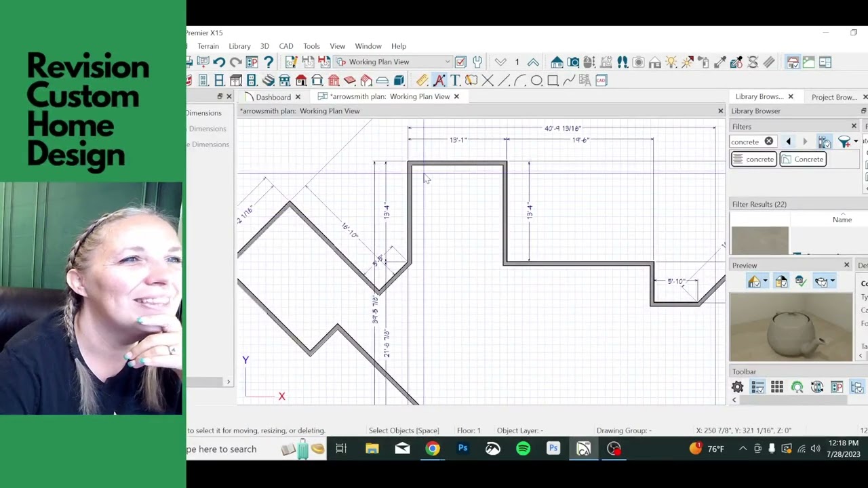Screen dimensions: 868x488
Task: Click the Floor Down arrow
Action: [x=500, y=62]
